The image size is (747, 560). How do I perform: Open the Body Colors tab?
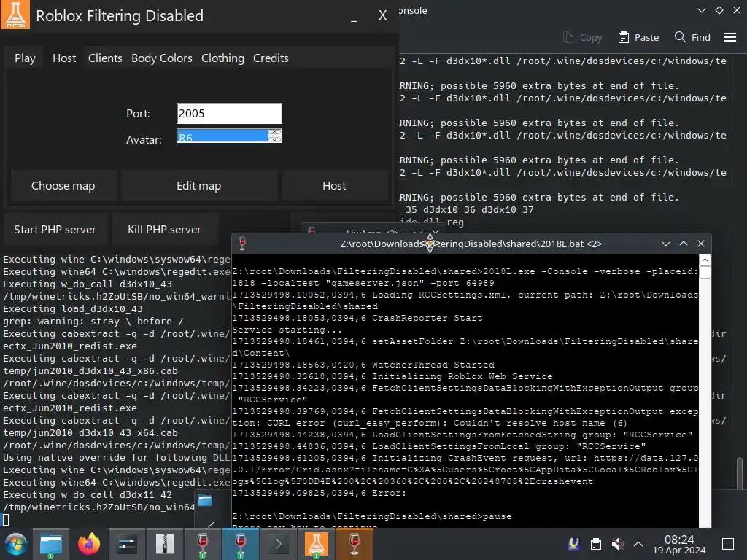pyautogui.click(x=161, y=58)
